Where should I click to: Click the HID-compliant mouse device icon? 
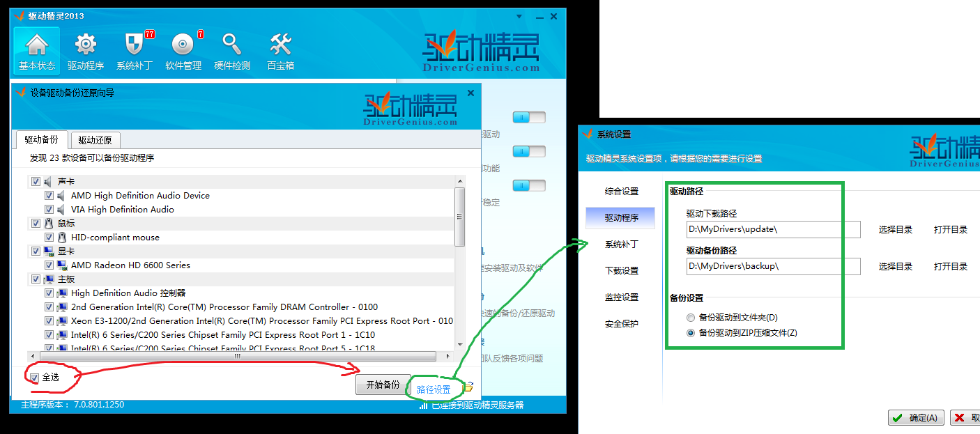coord(61,238)
